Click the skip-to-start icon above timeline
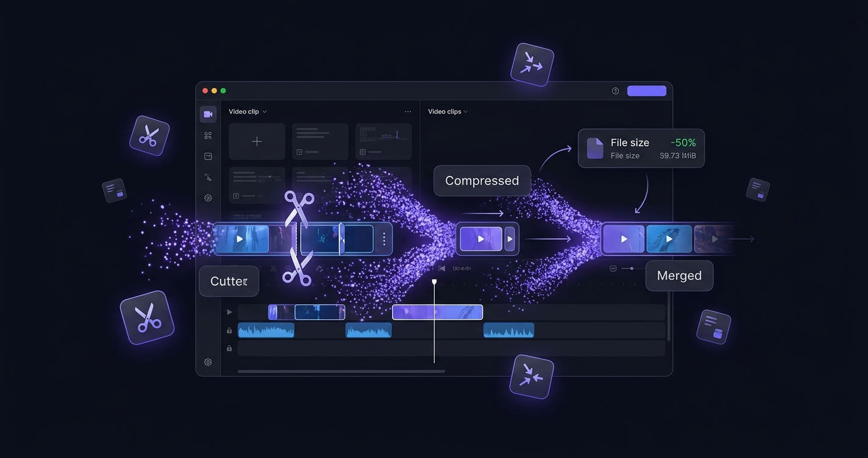Viewport: 868px width, 458px height. tap(442, 269)
